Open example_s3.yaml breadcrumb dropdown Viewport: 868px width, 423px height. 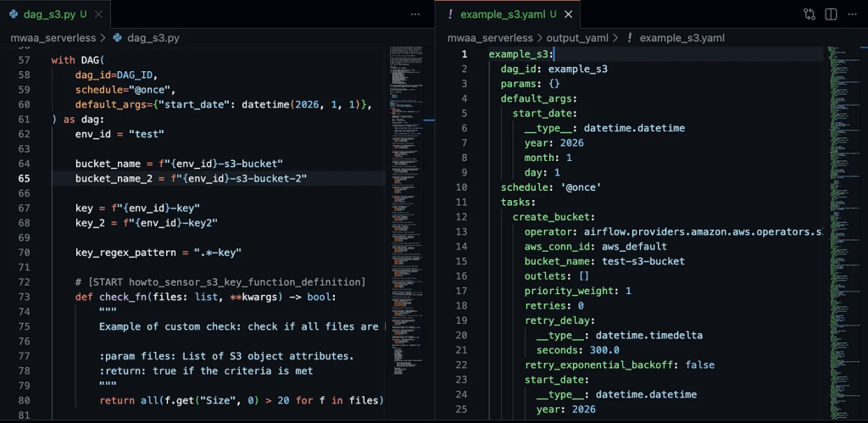[x=682, y=38]
